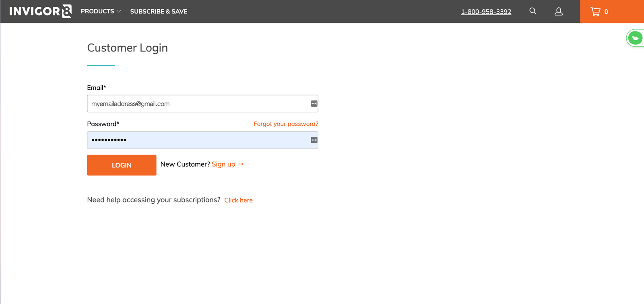
Task: Click the arrow after Sign up
Action: (241, 164)
